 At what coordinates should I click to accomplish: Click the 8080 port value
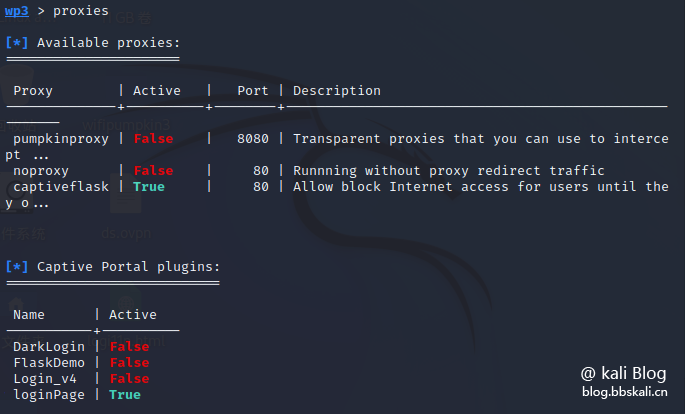point(253,139)
